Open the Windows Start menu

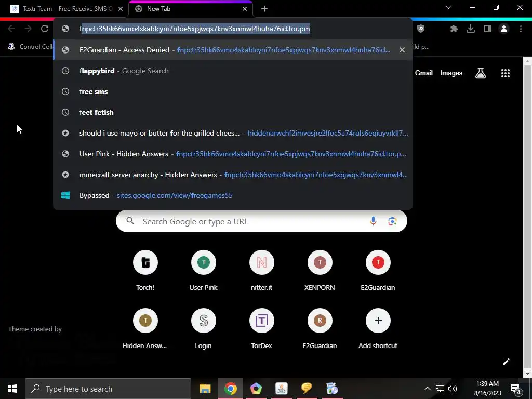[x=12, y=389]
